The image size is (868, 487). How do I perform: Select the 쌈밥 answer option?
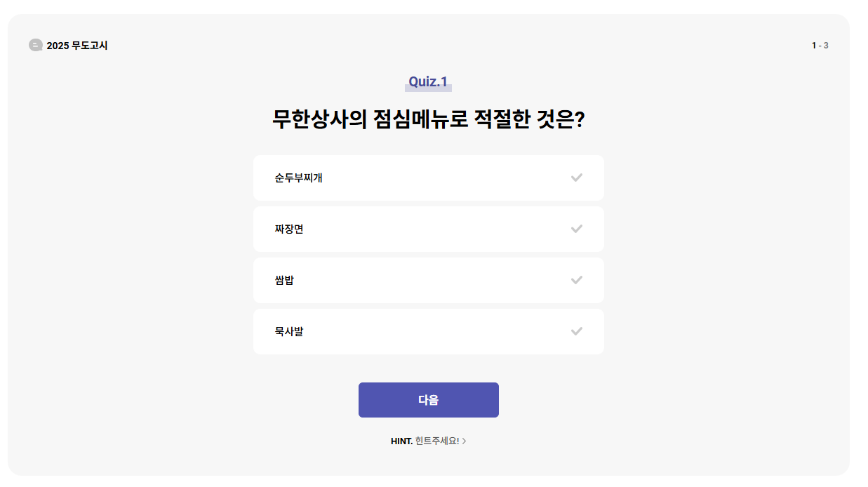point(428,280)
